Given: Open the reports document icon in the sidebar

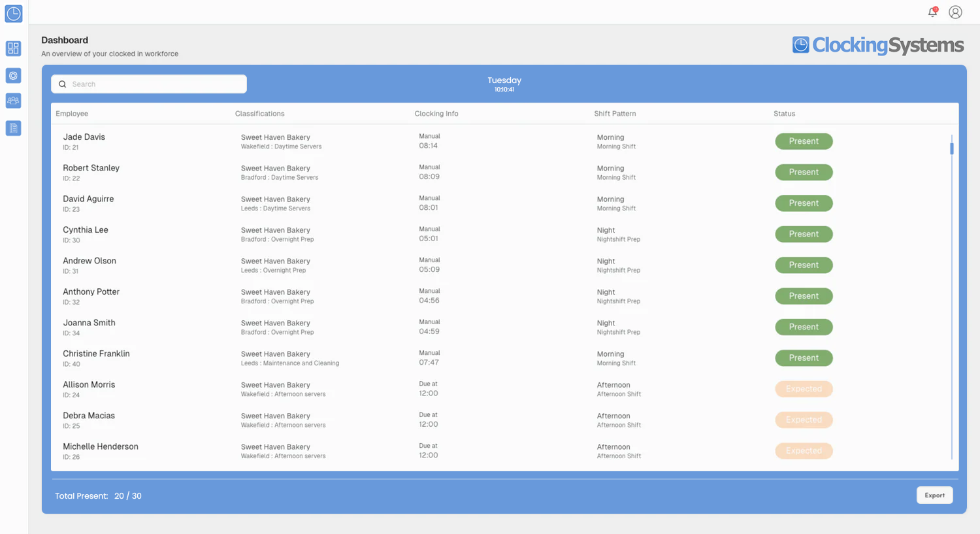Looking at the screenshot, I should pyautogui.click(x=13, y=128).
